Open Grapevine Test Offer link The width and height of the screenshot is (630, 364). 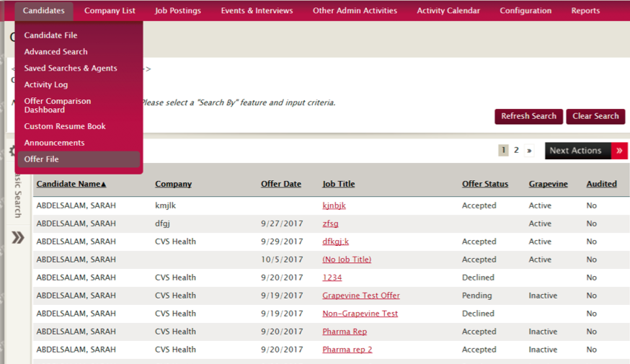tap(361, 296)
